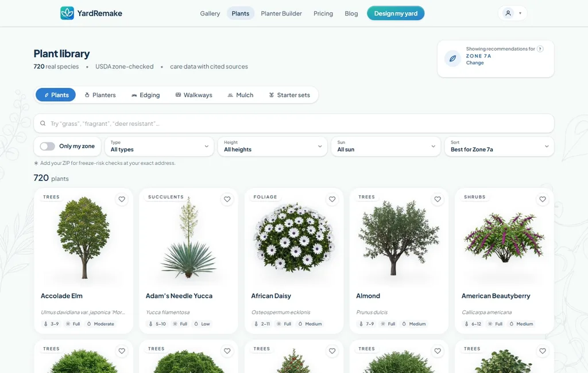
Task: Click the Adam's Needle Yucca title
Action: pos(179,295)
